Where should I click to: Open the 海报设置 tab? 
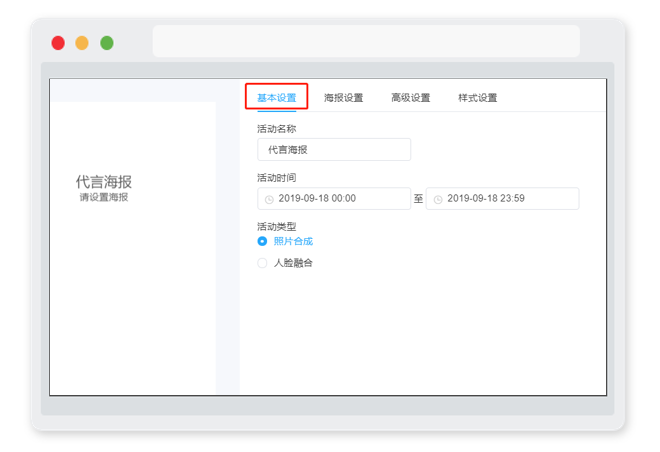[343, 98]
